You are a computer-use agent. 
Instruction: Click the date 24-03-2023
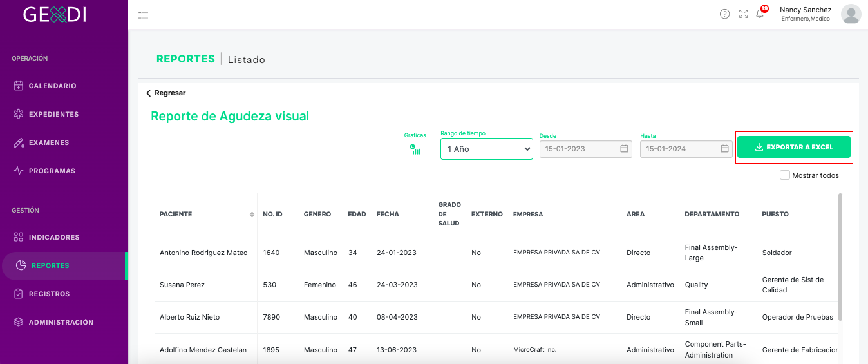pyautogui.click(x=397, y=285)
